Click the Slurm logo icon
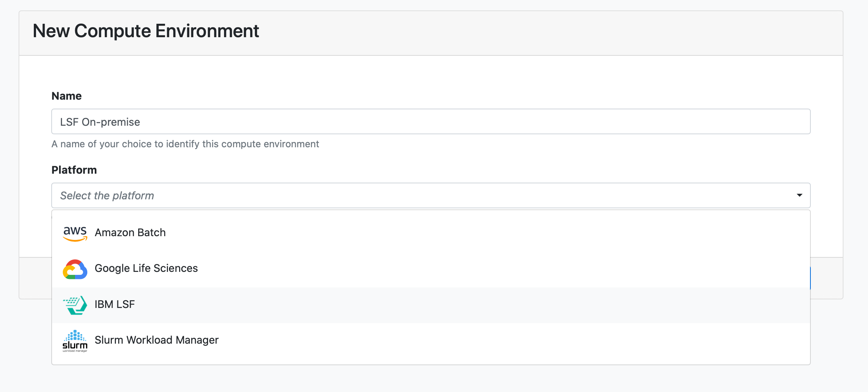 (x=75, y=341)
